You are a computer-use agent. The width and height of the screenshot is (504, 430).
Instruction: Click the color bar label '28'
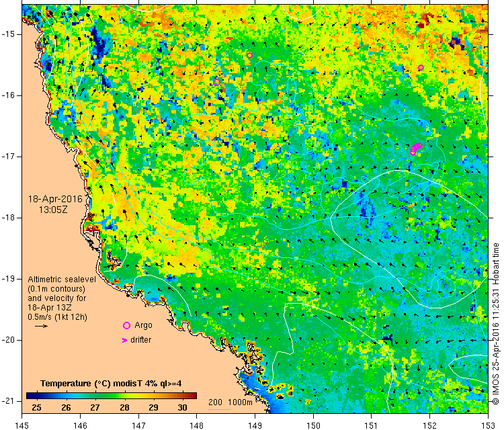(124, 408)
